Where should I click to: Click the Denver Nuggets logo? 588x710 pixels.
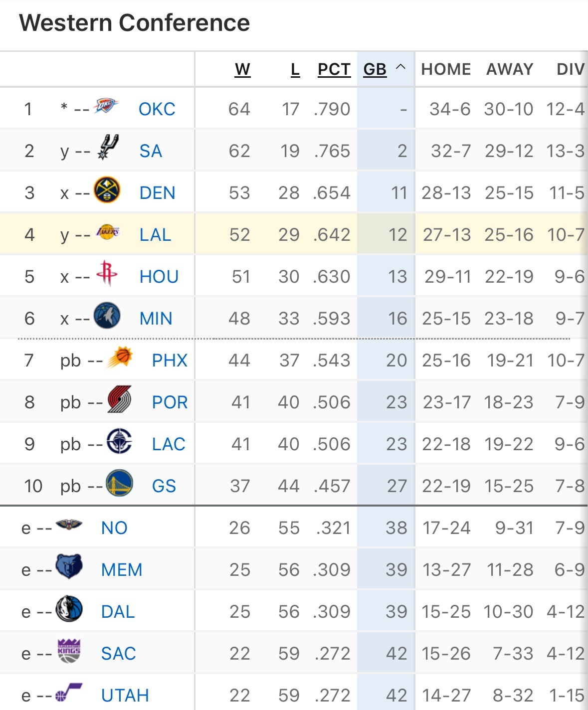107,190
